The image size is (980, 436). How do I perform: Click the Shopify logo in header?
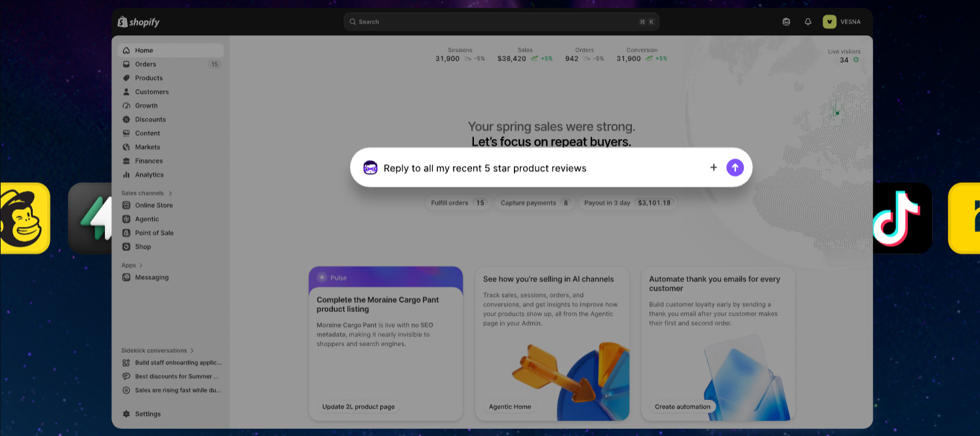click(x=138, y=22)
